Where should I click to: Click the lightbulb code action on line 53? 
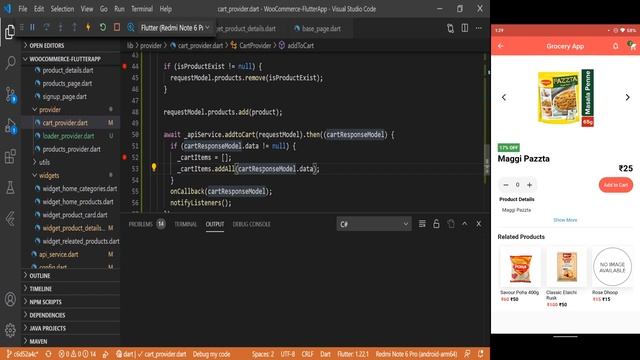pos(154,167)
